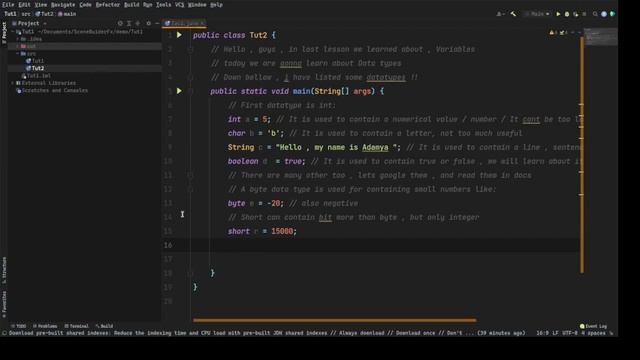Screen dimensions: 640x360
Task: Open the TODO tool window
Action: pos(19,326)
